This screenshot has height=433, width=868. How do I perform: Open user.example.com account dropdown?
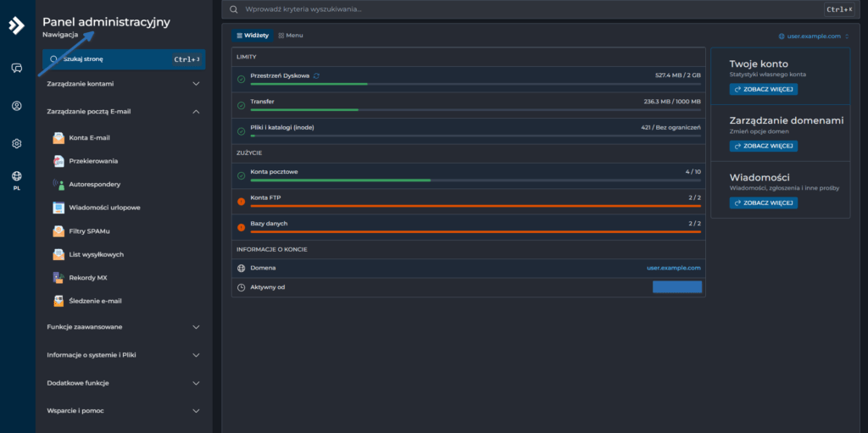[814, 36]
